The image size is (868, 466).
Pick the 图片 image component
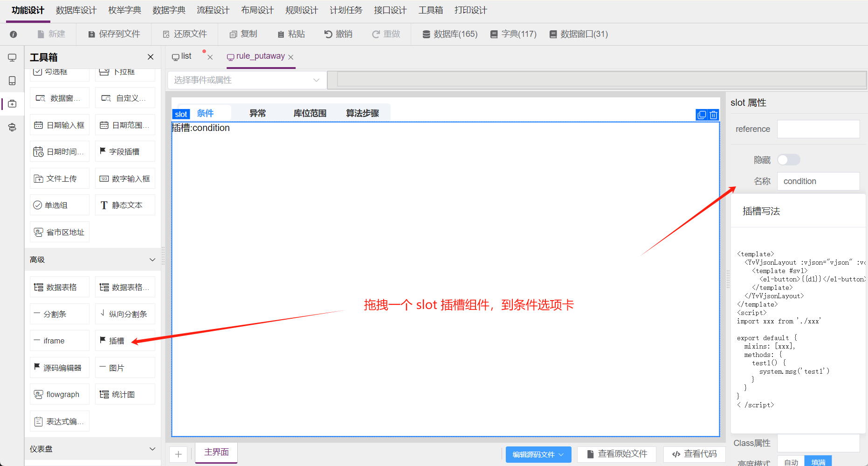pyautogui.click(x=125, y=368)
